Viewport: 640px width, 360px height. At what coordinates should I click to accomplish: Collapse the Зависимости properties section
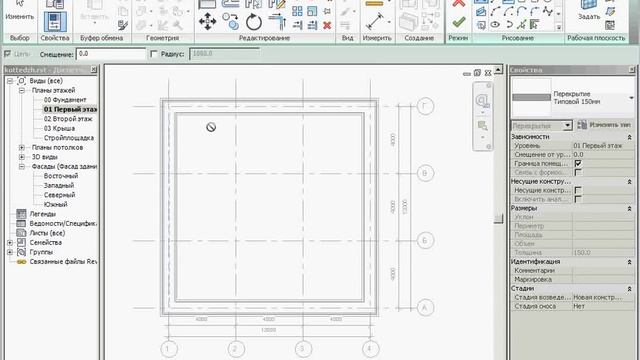click(629, 137)
